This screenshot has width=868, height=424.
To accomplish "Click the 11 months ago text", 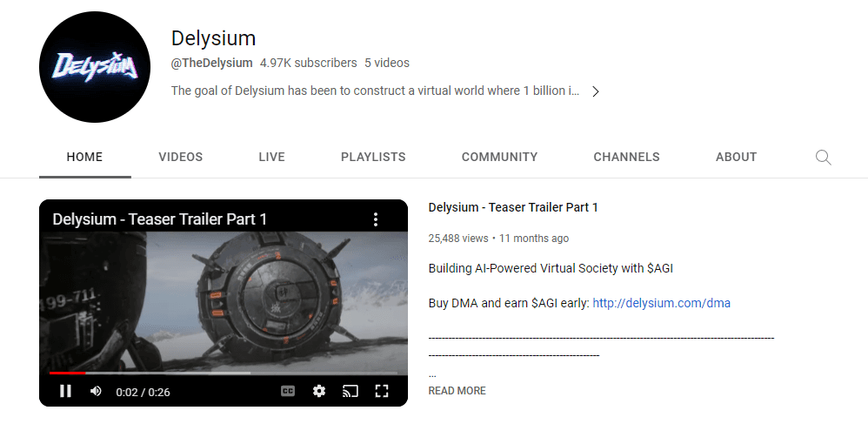I will [534, 239].
